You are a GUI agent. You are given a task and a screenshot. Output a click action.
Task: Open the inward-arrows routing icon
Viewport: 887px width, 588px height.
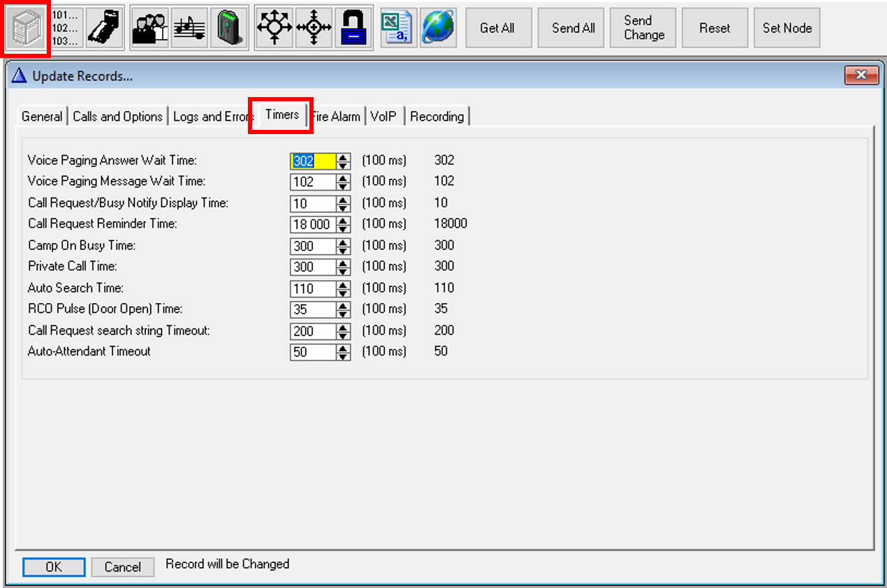314,29
